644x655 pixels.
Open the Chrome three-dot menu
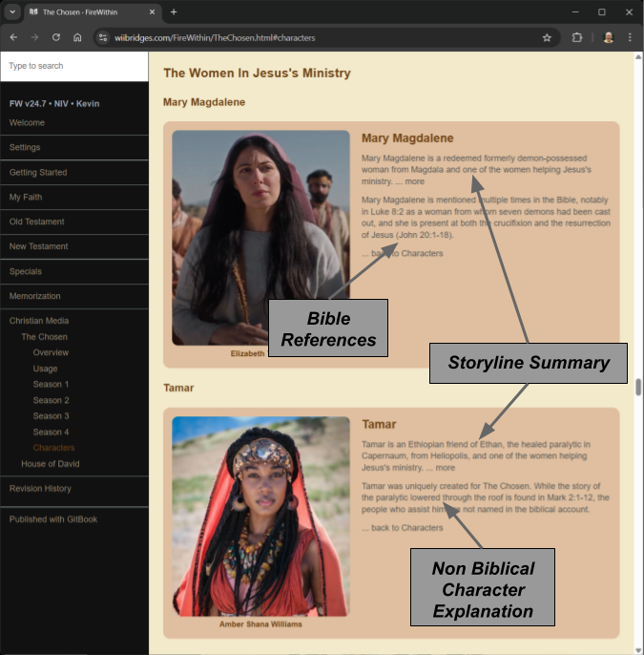click(x=630, y=37)
